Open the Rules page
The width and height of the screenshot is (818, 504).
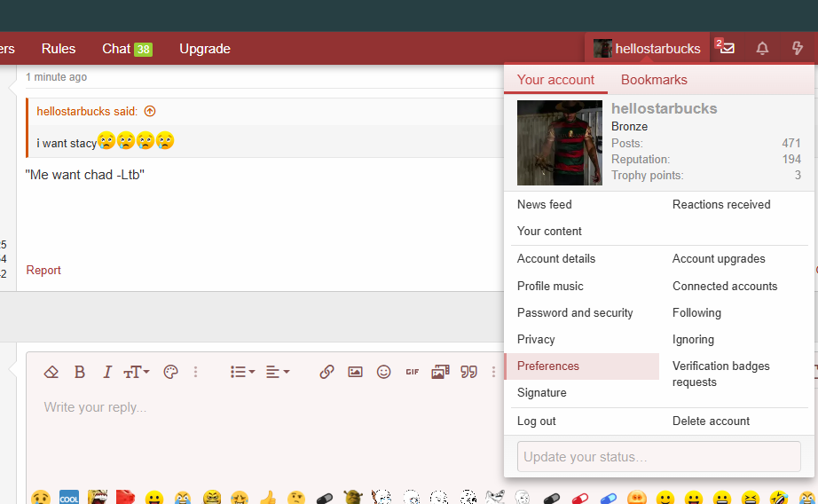(x=59, y=49)
